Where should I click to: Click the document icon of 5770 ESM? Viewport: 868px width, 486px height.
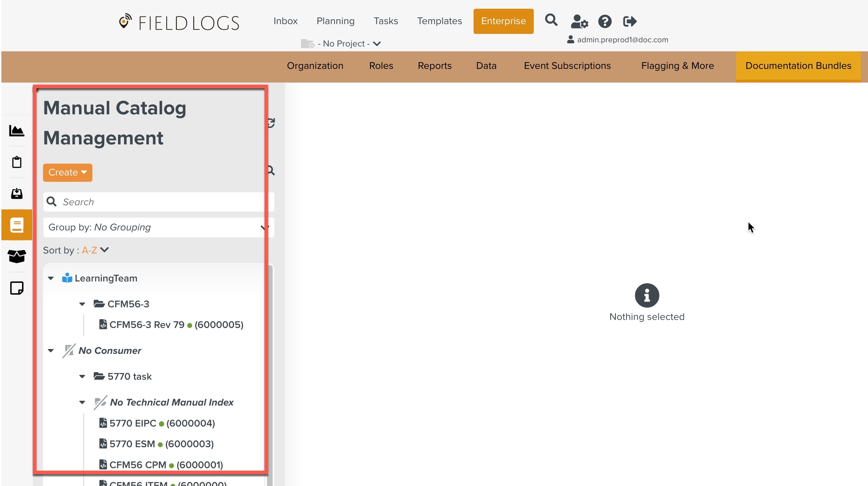103,444
